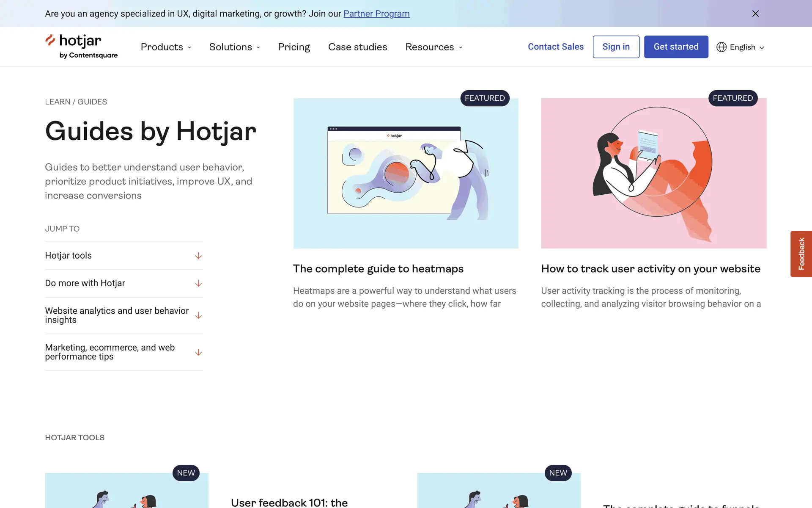This screenshot has width=812, height=508.
Task: Click the Sign in button
Action: pos(616,47)
